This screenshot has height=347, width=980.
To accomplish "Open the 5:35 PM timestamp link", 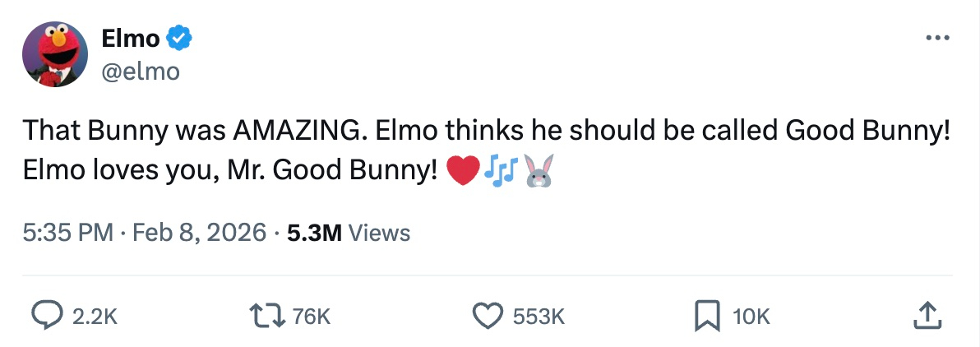I will click(67, 233).
